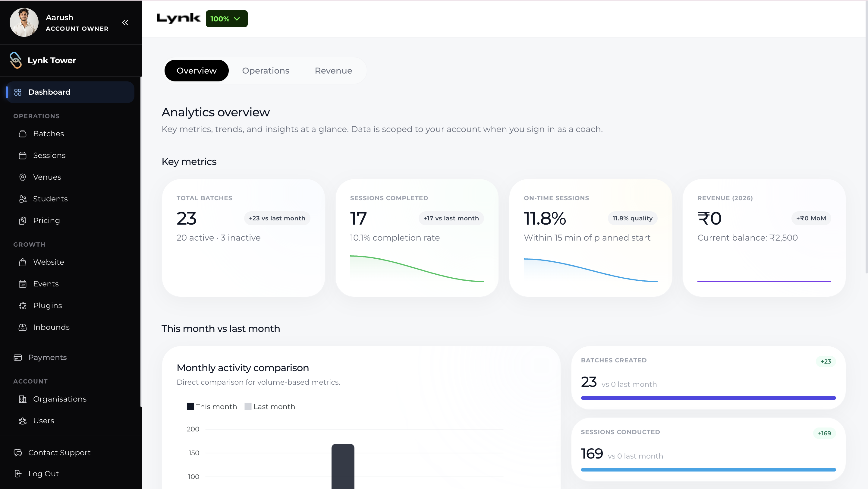Click the 'Account Owner' role label
Image resolution: width=868 pixels, height=489 pixels.
[x=77, y=29]
